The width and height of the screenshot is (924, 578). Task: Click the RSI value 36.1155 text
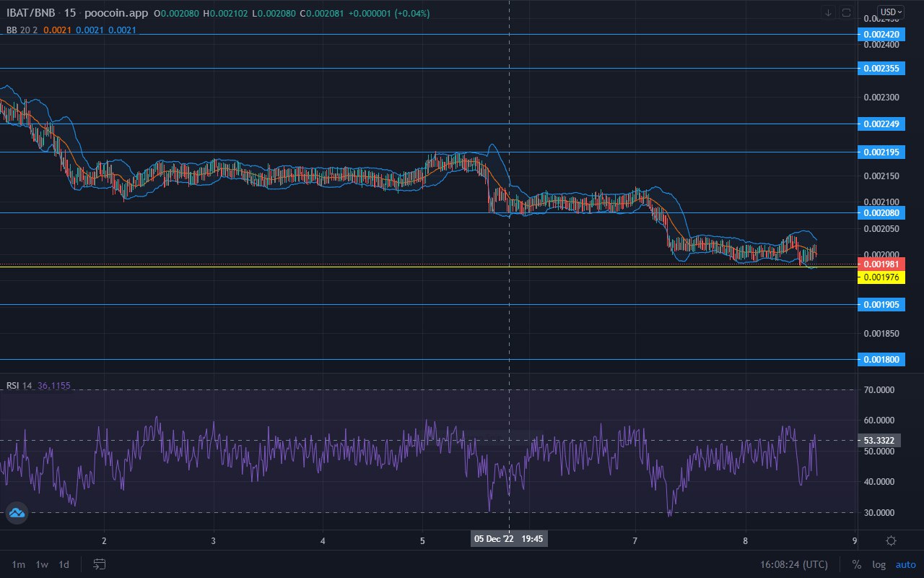pyautogui.click(x=53, y=386)
